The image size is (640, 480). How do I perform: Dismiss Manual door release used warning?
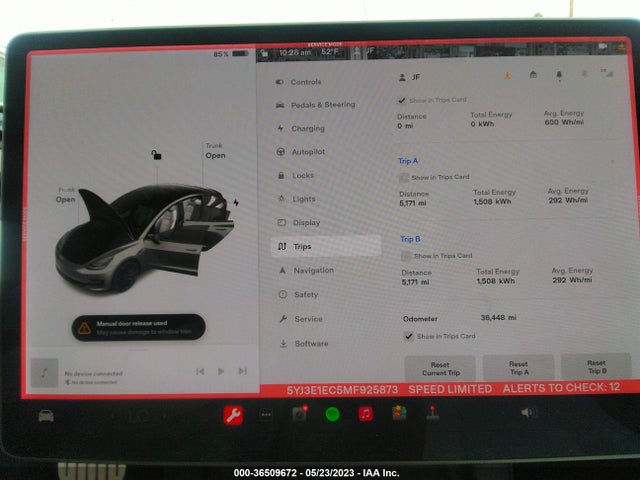(x=138, y=327)
